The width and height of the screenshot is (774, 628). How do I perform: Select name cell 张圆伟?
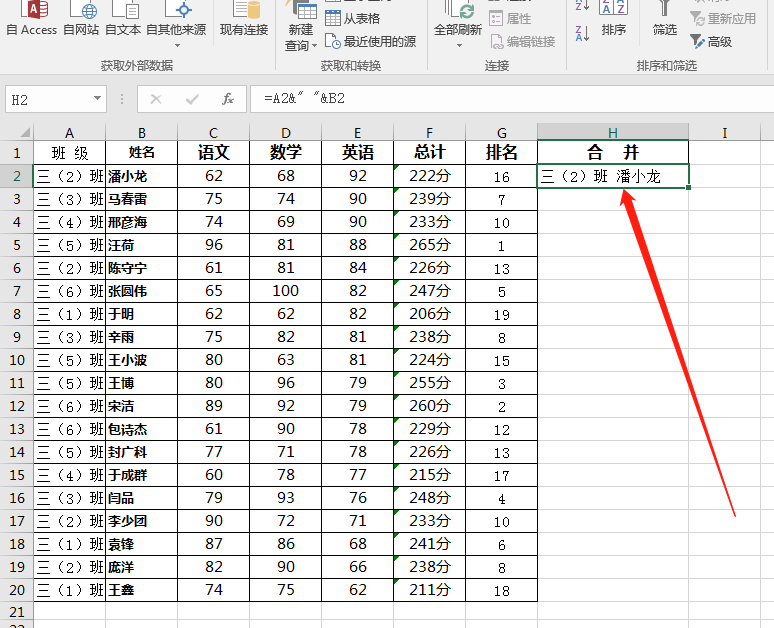142,291
